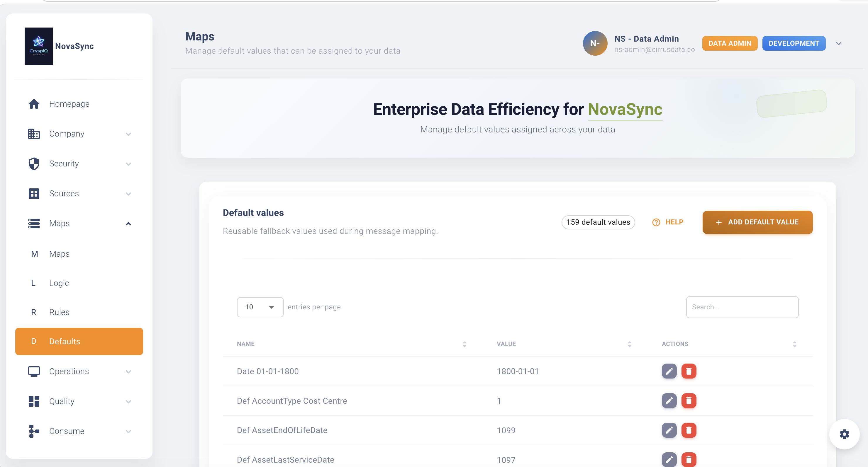Click the question mark help icon
Screen dimensions: 868x467
point(656,223)
